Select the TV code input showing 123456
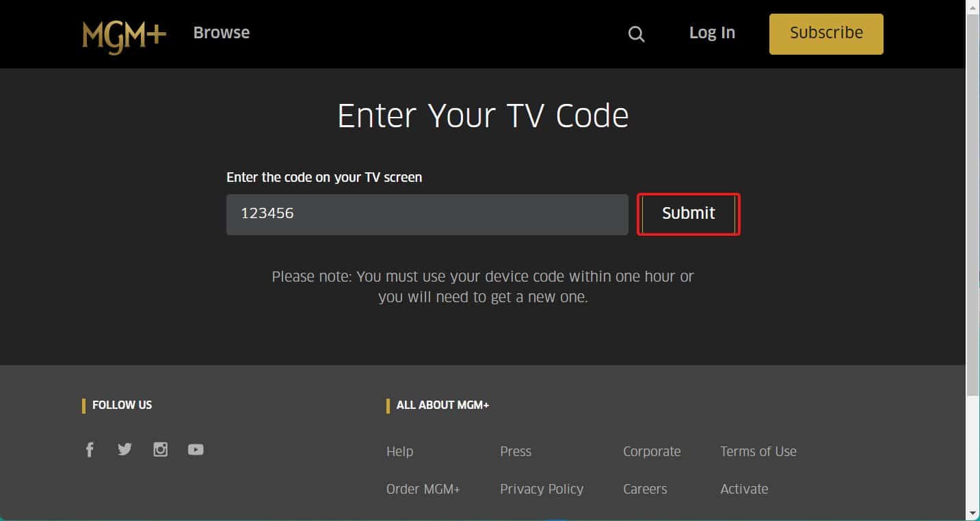Viewport: 980px width, 521px height. 427,214
